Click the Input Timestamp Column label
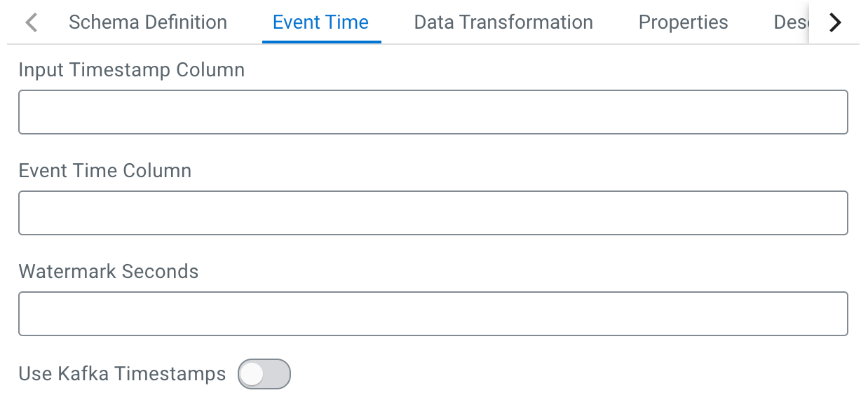The height and width of the screenshot is (402, 868). tap(131, 70)
